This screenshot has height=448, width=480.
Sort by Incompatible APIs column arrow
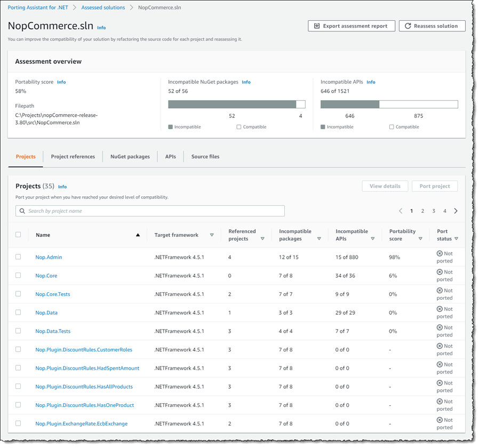coord(373,239)
